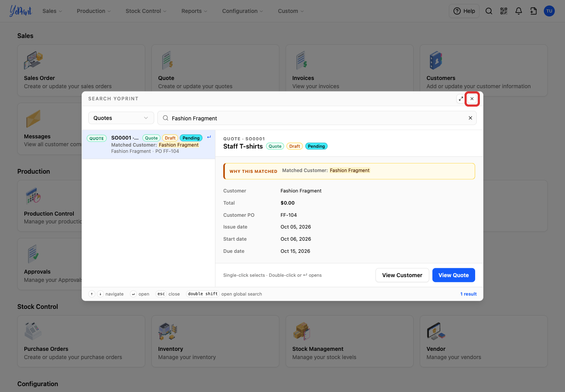This screenshot has height=392, width=565.
Task: Click the Purchase Orders register icon
Action: [33, 331]
